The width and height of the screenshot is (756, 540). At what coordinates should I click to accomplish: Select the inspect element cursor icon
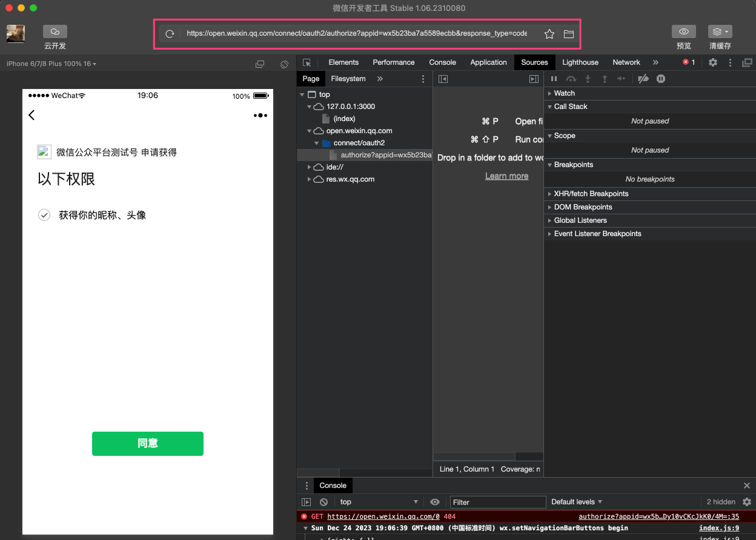tap(308, 62)
